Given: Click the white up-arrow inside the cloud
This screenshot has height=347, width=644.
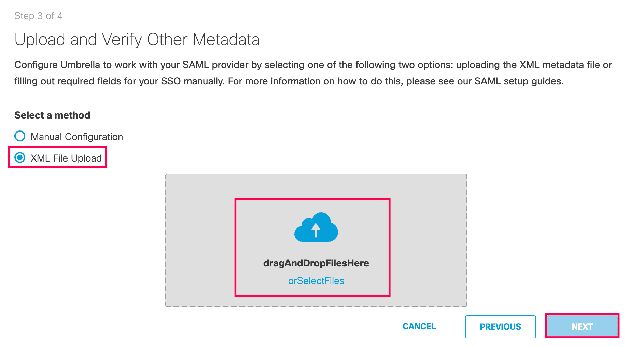Looking at the screenshot, I should (316, 230).
